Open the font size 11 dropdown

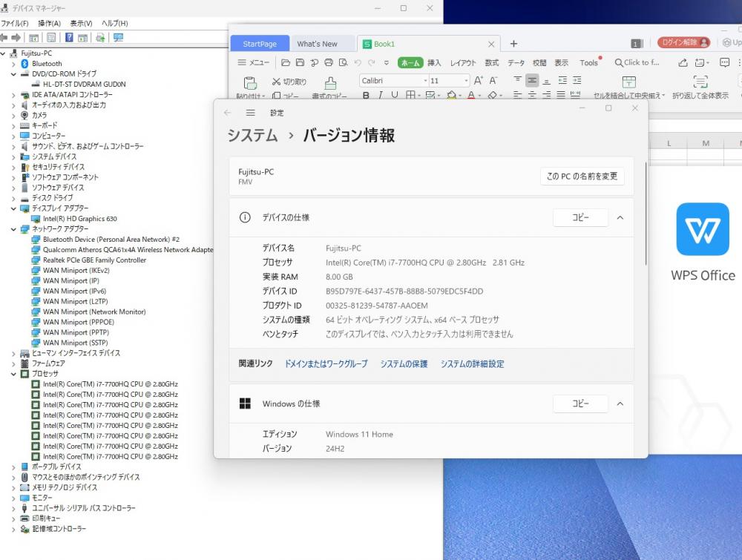coord(466,81)
